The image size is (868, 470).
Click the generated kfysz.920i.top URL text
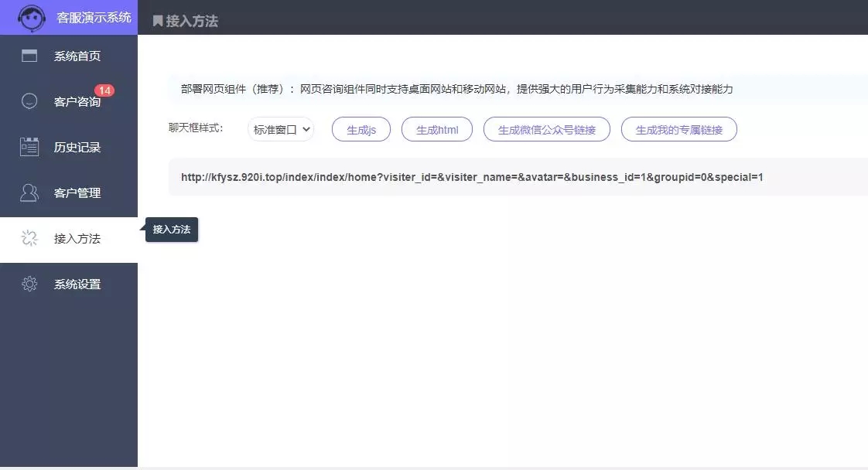click(x=472, y=177)
